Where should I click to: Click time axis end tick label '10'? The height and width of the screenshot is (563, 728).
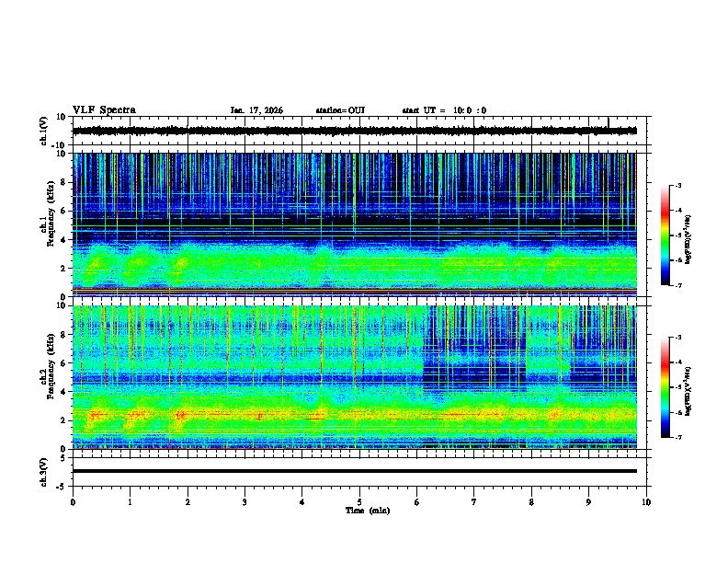[646, 502]
